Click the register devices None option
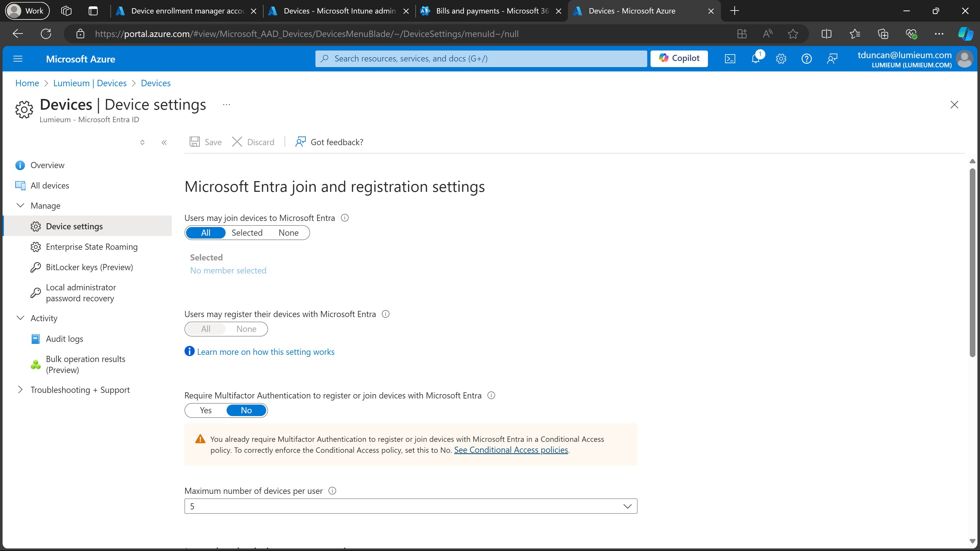 click(x=246, y=329)
